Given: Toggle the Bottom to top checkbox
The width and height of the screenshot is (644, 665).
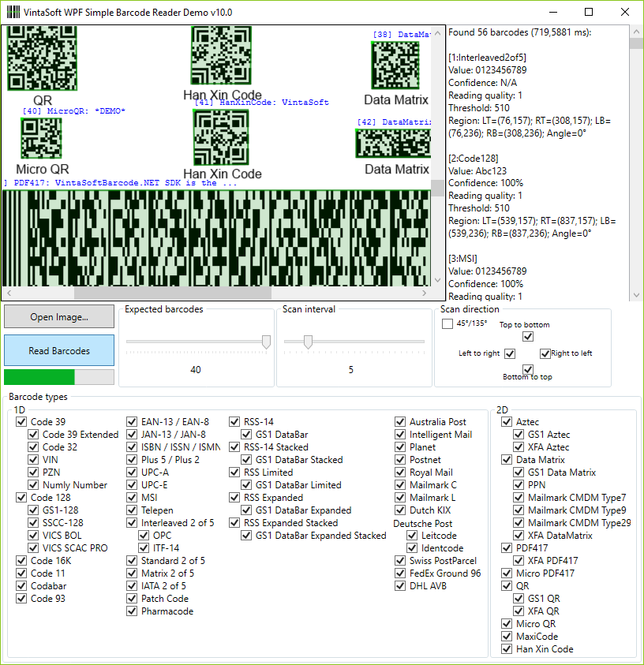Looking at the screenshot, I should tap(528, 369).
